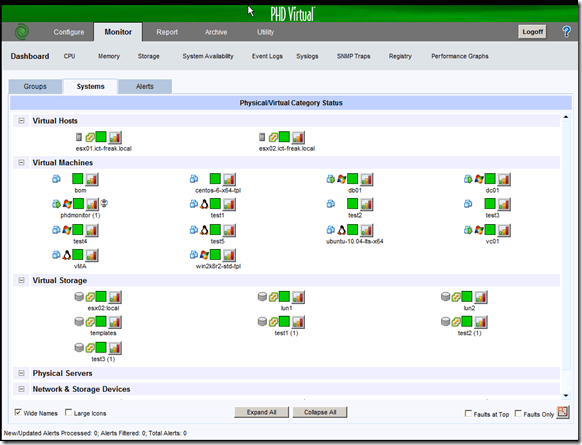Screen dimensions: 582x445
Task: Collapse the Virtual Hosts section
Action: point(22,121)
